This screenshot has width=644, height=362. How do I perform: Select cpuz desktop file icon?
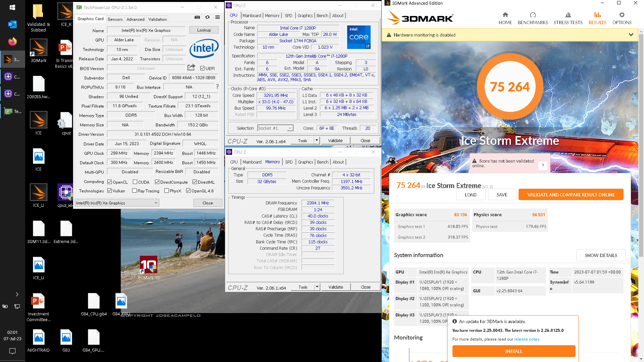tap(66, 124)
